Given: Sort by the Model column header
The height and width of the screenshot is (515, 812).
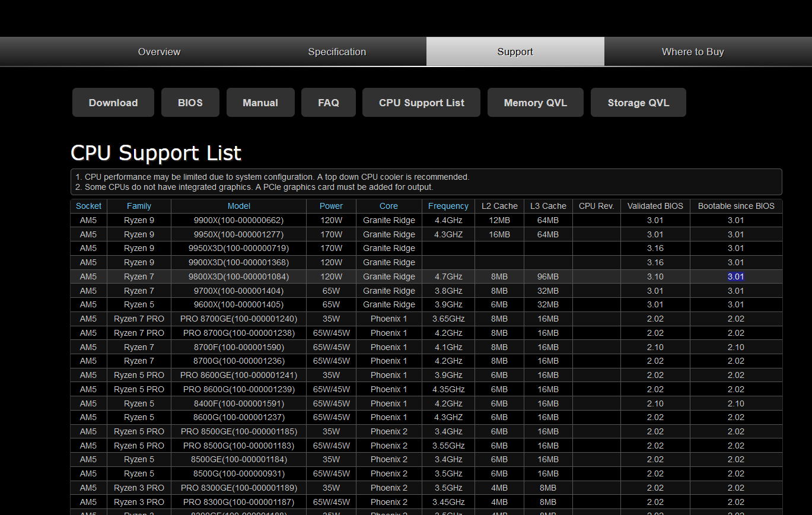Looking at the screenshot, I should pos(239,206).
